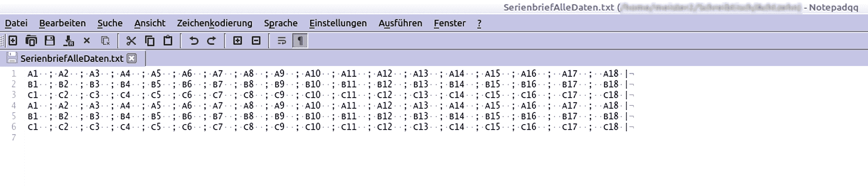Toggle show all characters pilcrow button
Image resolution: width=868 pixels, height=186 pixels.
pyautogui.click(x=300, y=41)
